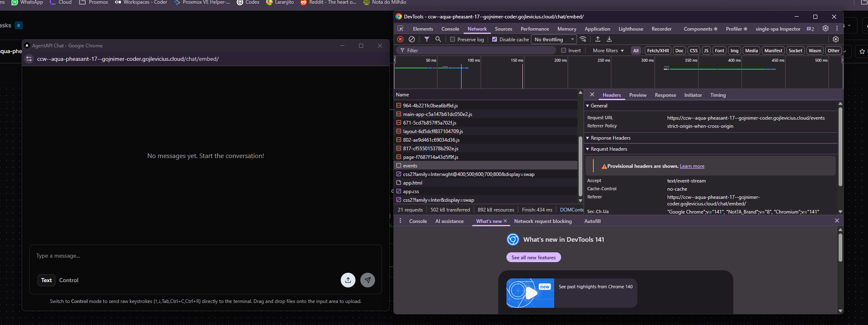This screenshot has height=325, width=868.
Task: Clear the network log
Action: click(x=412, y=39)
